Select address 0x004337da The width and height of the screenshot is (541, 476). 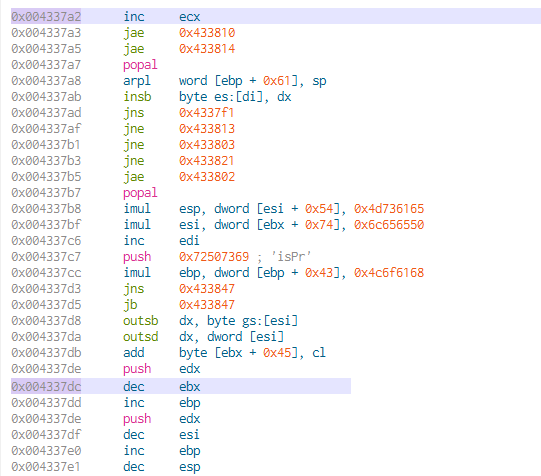pyautogui.click(x=46, y=337)
